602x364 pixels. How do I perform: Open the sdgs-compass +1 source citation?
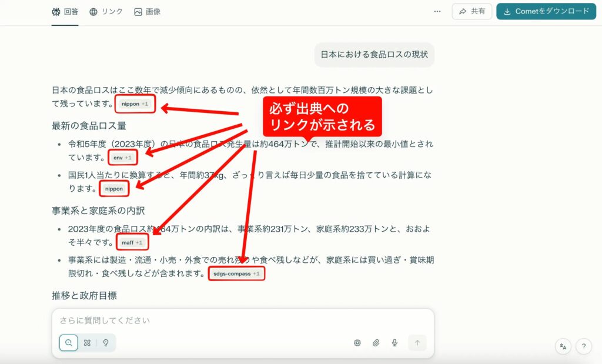[236, 273]
